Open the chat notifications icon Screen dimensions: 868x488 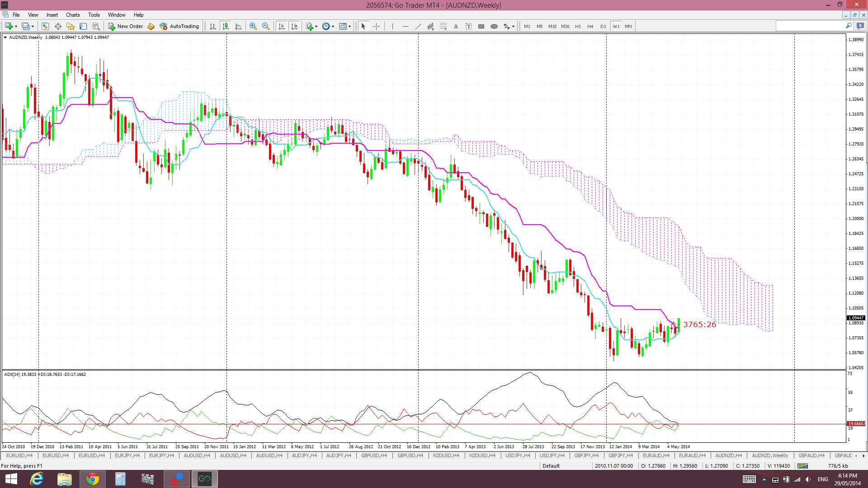[860, 26]
